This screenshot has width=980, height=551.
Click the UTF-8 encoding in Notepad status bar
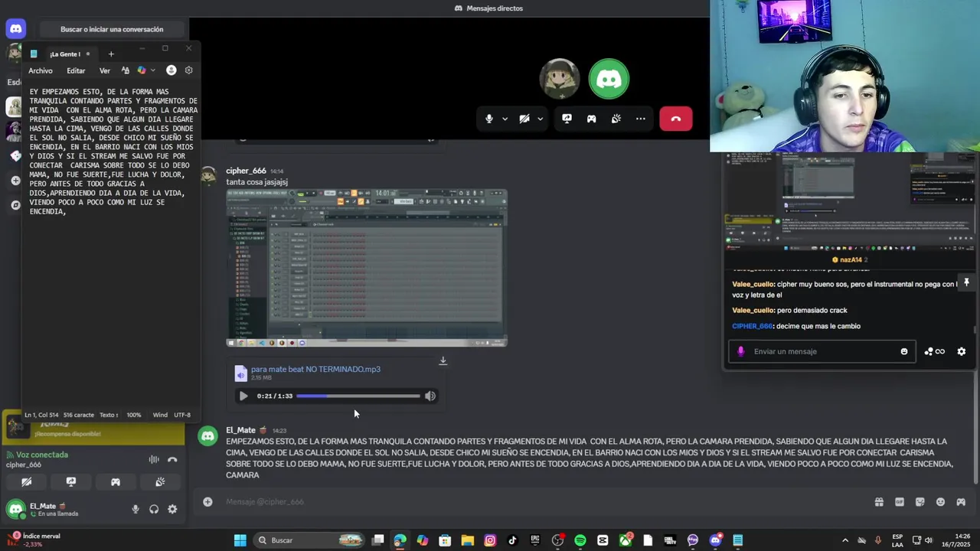point(182,415)
